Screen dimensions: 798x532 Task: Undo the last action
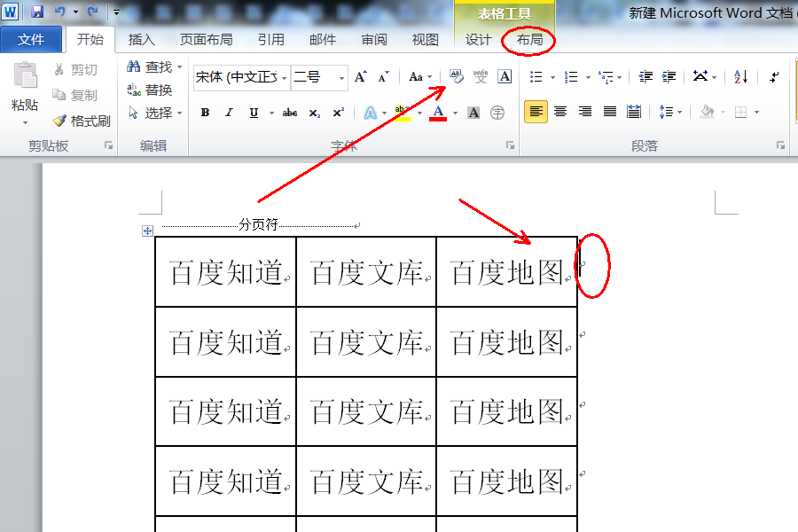click(x=60, y=12)
